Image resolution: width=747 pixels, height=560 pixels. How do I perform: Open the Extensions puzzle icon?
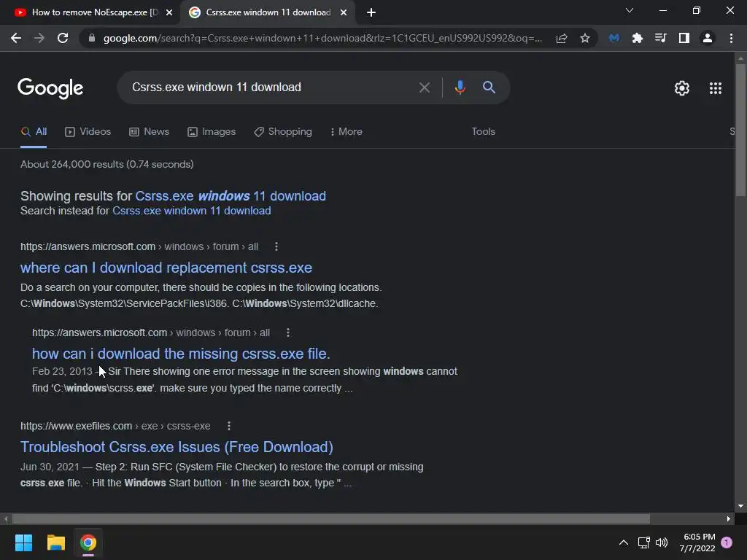tap(638, 38)
